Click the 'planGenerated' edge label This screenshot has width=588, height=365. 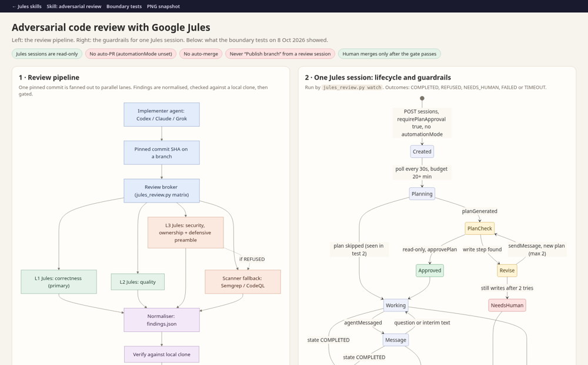tap(480, 211)
